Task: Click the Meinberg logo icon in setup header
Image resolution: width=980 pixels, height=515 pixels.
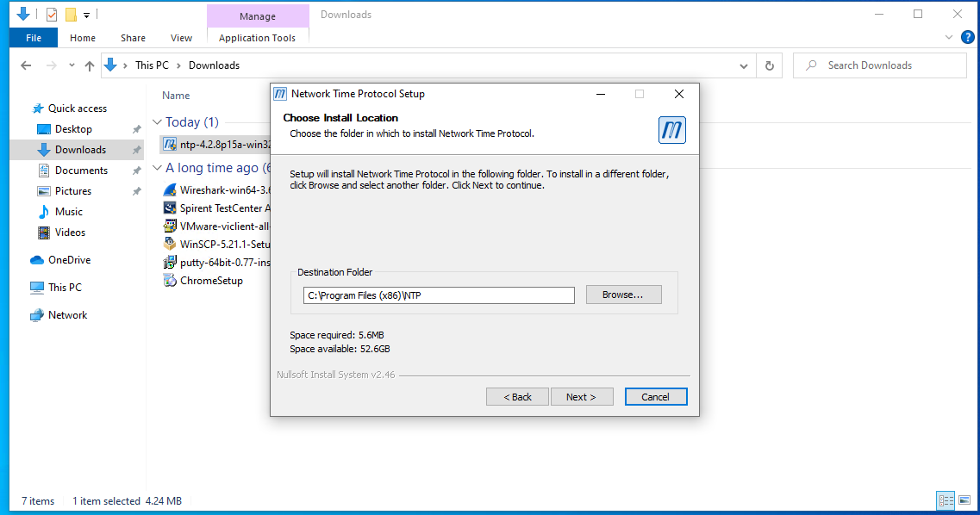Action: (x=672, y=130)
